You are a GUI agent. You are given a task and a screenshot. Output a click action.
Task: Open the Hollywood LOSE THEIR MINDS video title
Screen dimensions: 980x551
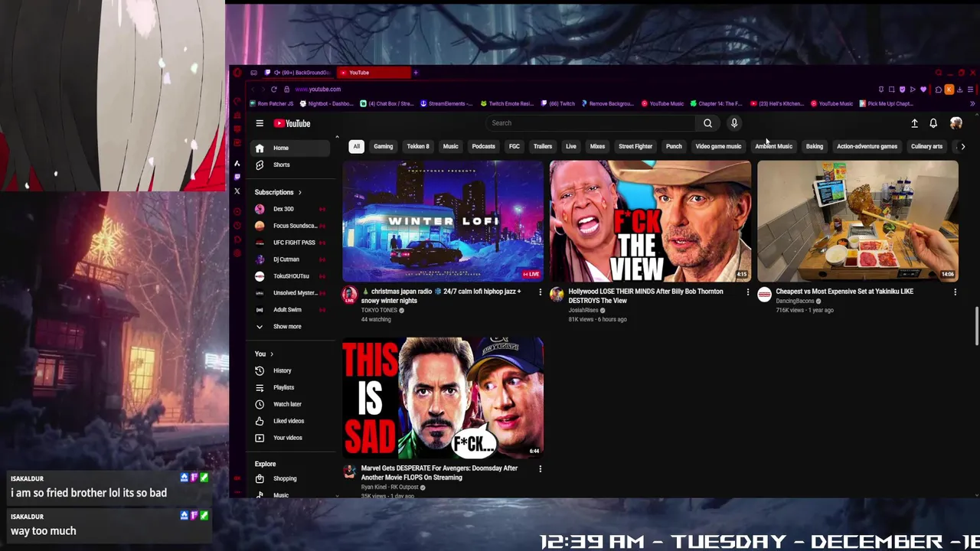click(645, 296)
